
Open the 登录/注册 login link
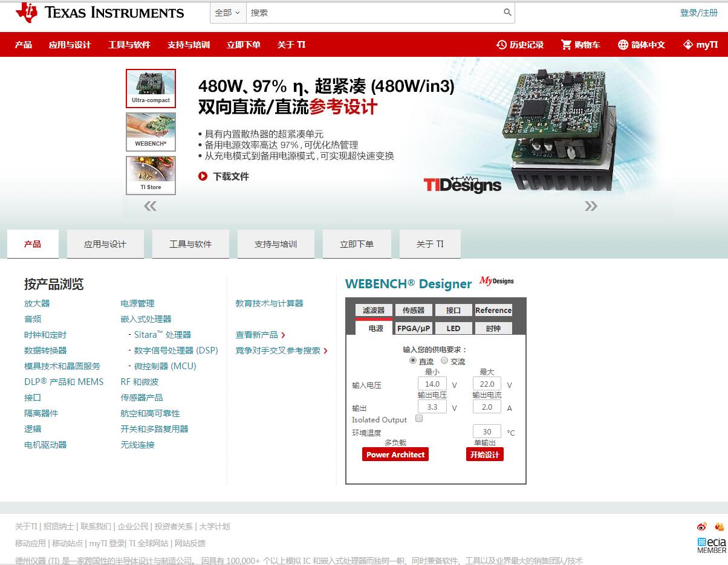point(699,13)
